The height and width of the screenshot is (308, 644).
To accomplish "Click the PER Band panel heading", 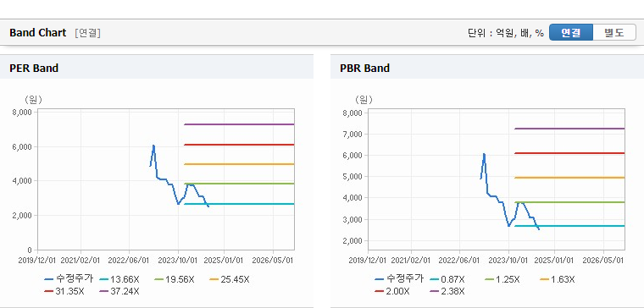I will pos(34,68).
